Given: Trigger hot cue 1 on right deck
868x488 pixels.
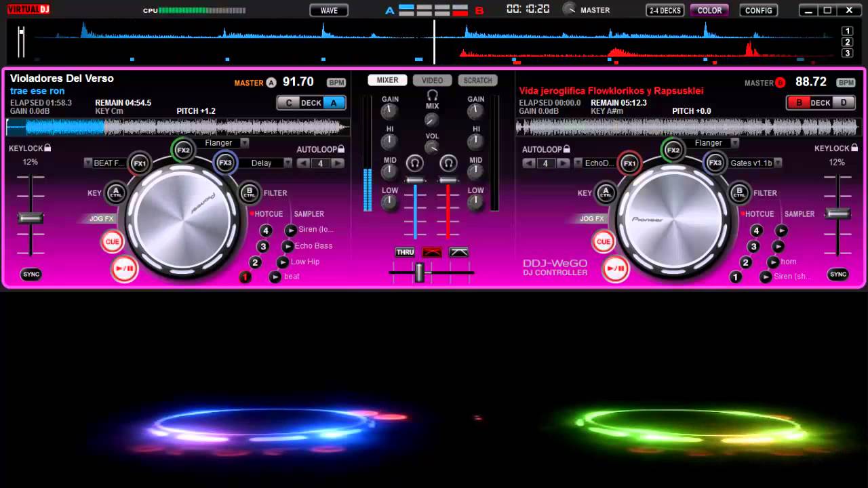Looking at the screenshot, I should pos(736,277).
